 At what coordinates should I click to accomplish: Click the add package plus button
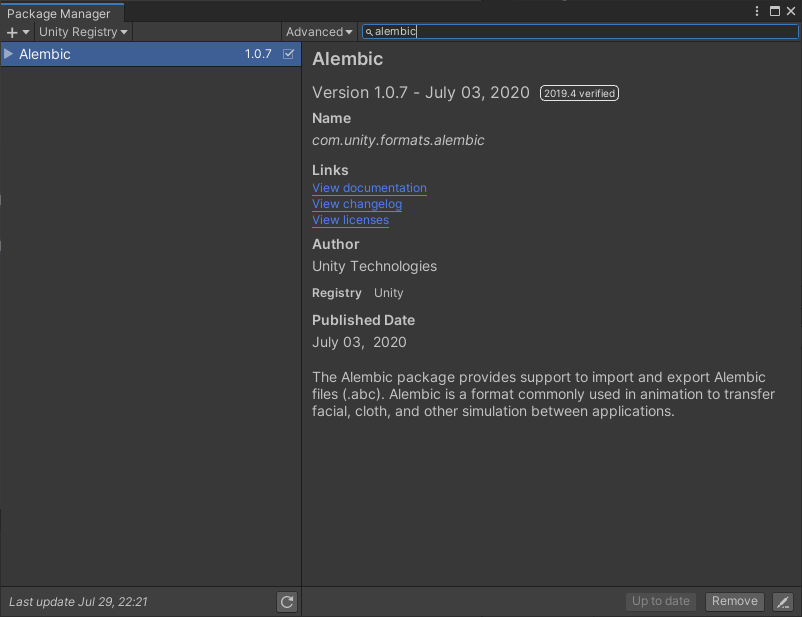(x=17, y=32)
